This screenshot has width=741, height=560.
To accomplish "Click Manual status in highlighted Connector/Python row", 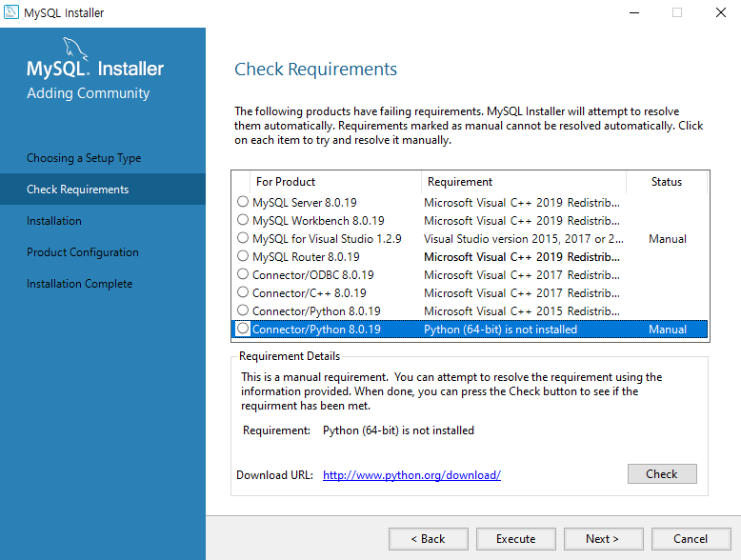I will [668, 330].
